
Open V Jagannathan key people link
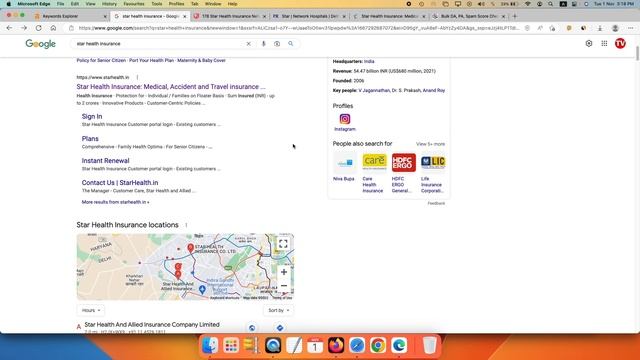[374, 90]
